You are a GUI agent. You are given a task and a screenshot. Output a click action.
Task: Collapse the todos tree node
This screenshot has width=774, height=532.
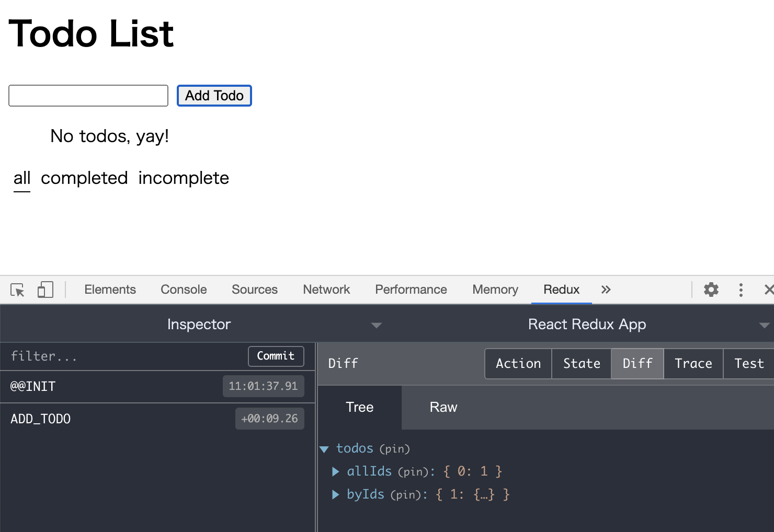click(324, 449)
